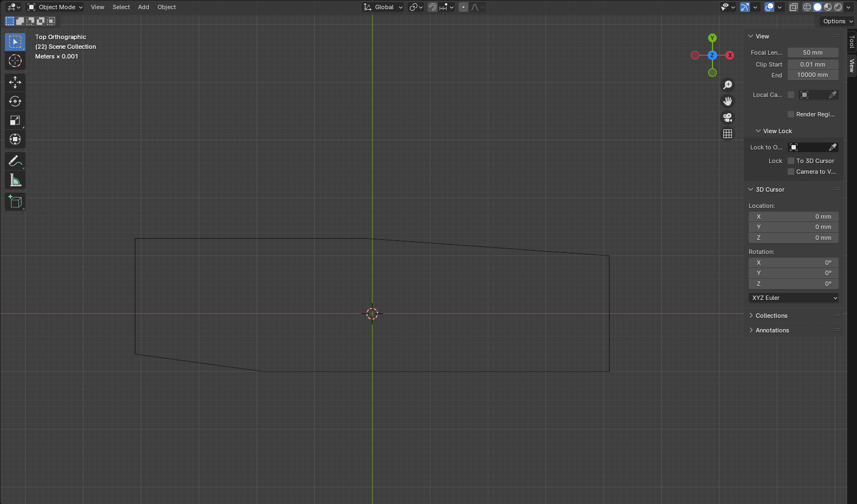The image size is (857, 504).
Task: Enable the Render Region checkbox
Action: 791,114
